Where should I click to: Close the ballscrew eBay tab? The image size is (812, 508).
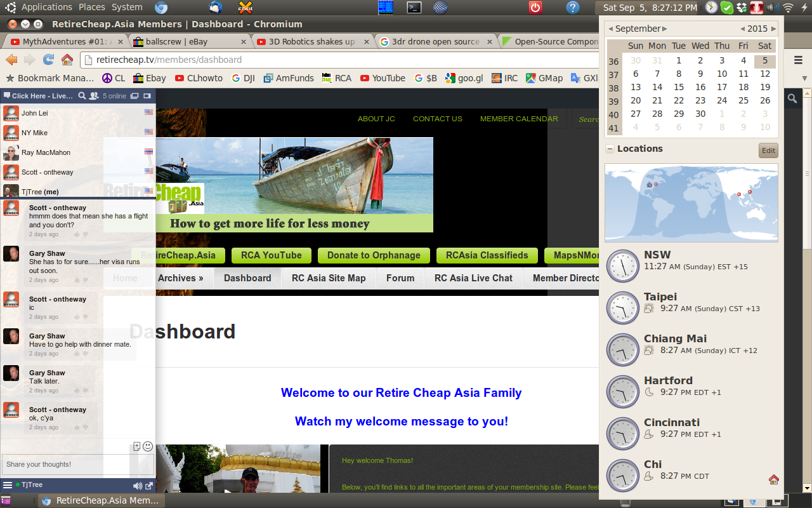tap(244, 42)
